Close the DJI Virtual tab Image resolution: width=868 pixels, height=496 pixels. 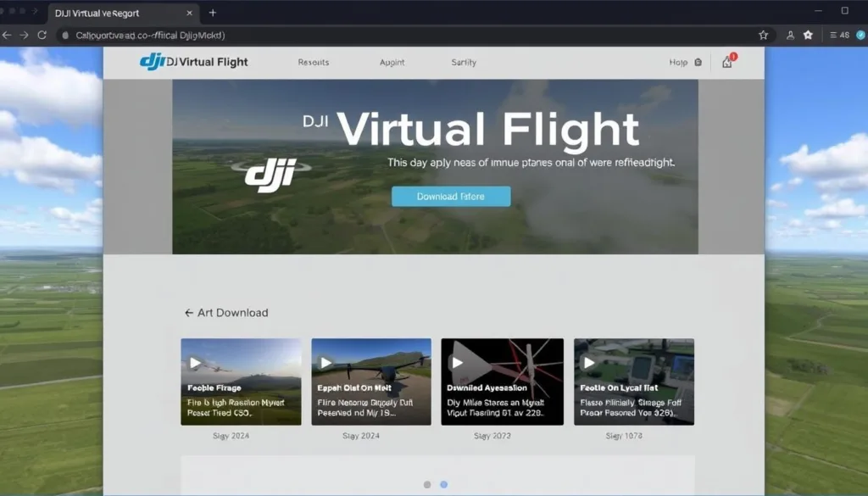(189, 13)
